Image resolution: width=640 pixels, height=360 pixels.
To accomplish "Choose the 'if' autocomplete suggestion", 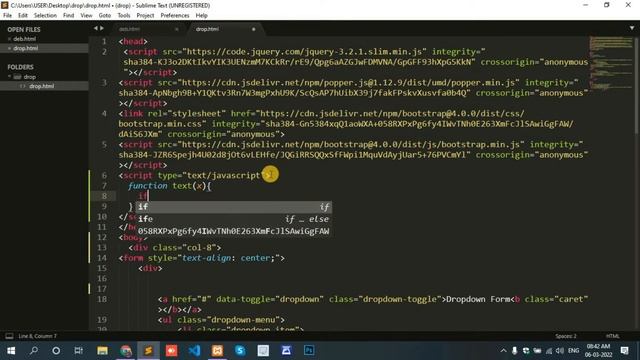I will (x=233, y=207).
